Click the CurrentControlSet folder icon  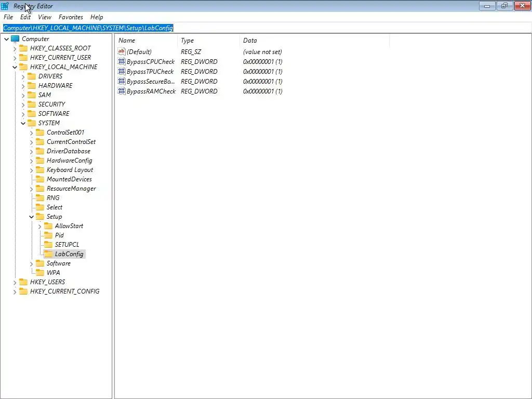[40, 141]
